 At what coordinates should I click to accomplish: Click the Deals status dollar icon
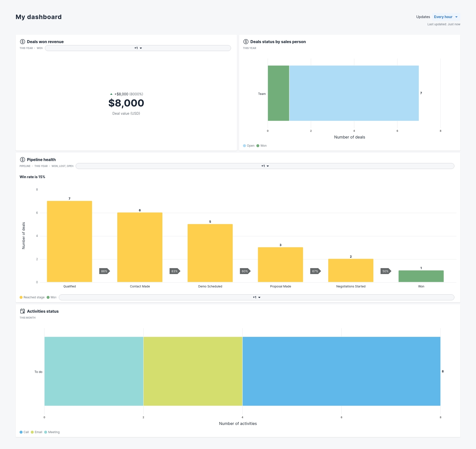pyautogui.click(x=246, y=42)
